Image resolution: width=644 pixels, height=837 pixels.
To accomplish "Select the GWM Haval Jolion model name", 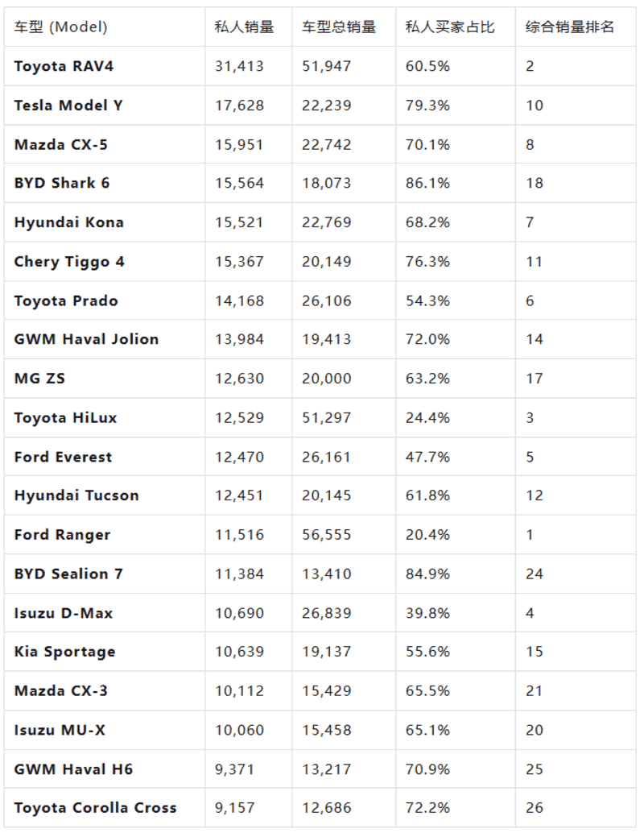I will point(86,339).
